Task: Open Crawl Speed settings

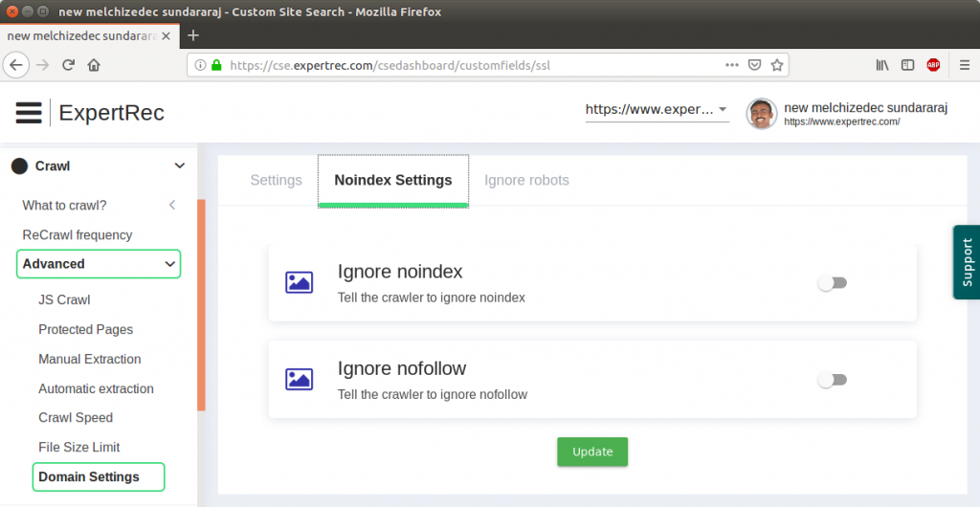Action: (x=76, y=418)
